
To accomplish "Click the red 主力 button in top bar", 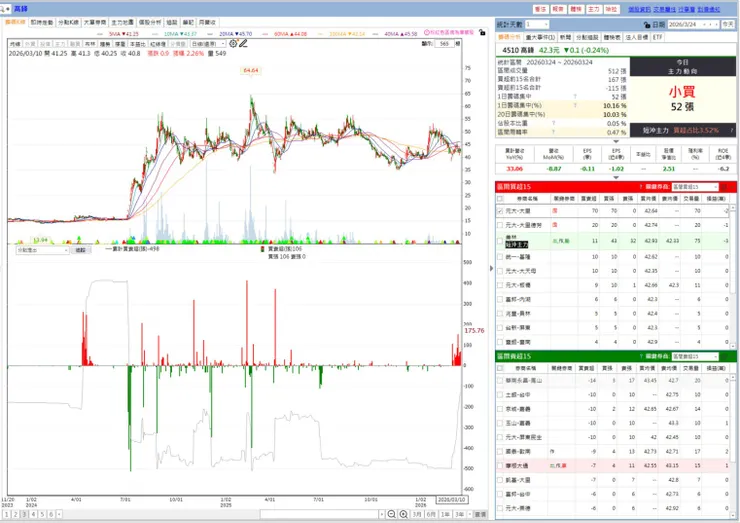I will [x=593, y=9].
